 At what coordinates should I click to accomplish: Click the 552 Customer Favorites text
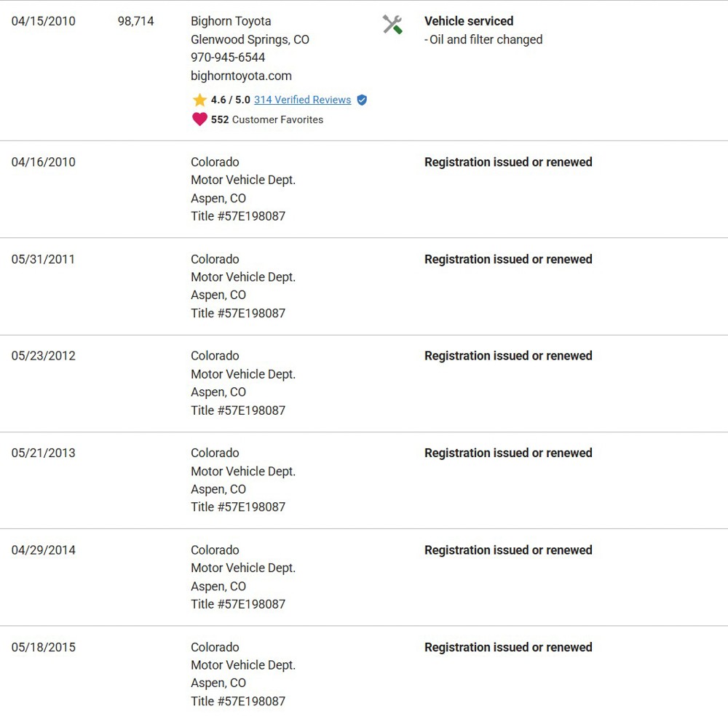click(267, 120)
